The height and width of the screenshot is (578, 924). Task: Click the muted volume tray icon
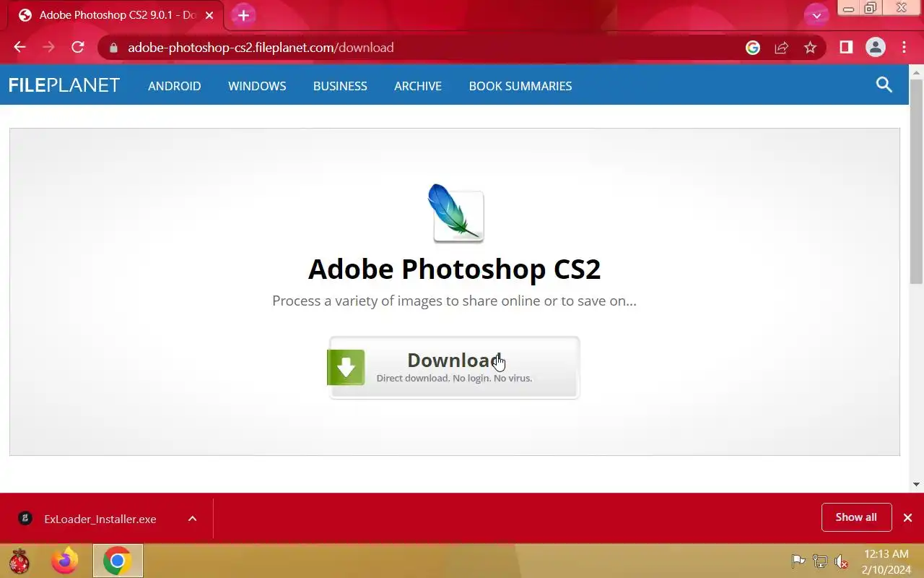click(x=841, y=561)
